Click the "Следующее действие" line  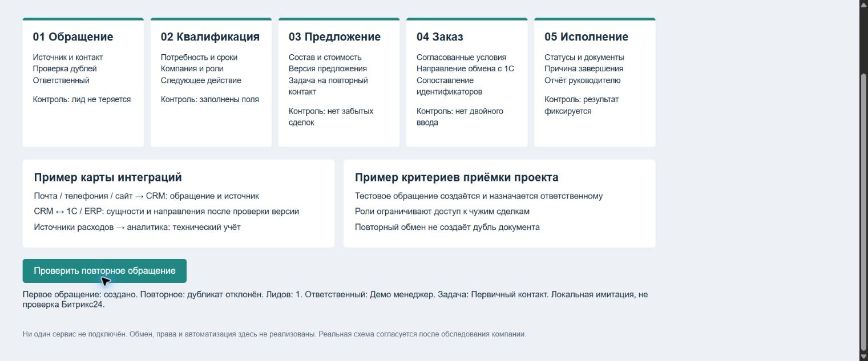point(201,80)
